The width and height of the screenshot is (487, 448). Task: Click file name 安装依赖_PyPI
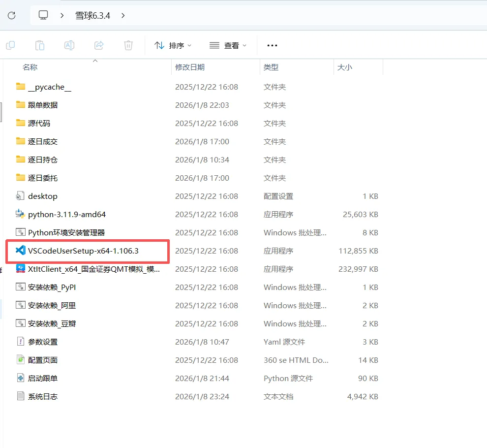pos(52,288)
